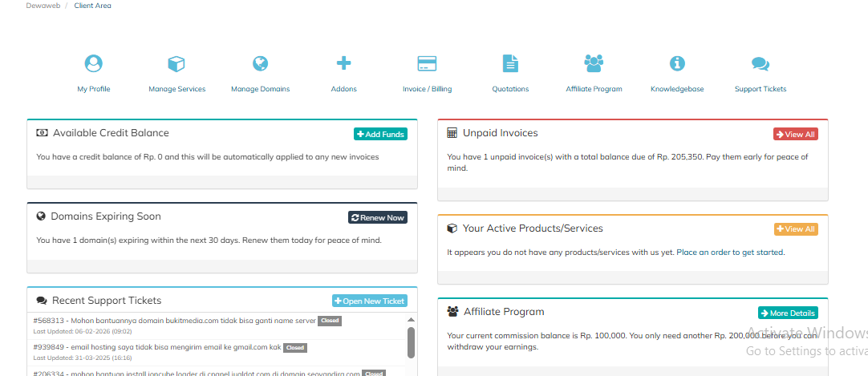Click the scroll-up arrow in tickets list
The image size is (868, 376).
[x=411, y=320]
